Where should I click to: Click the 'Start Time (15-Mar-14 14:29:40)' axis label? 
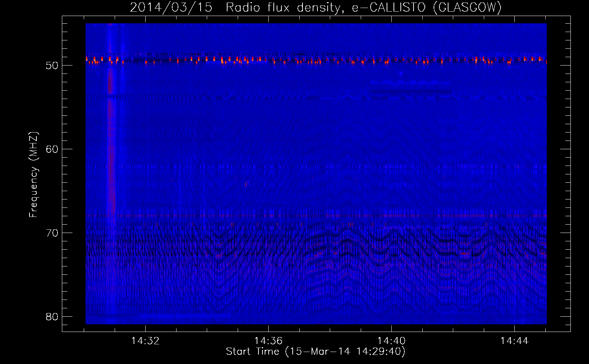(316, 352)
